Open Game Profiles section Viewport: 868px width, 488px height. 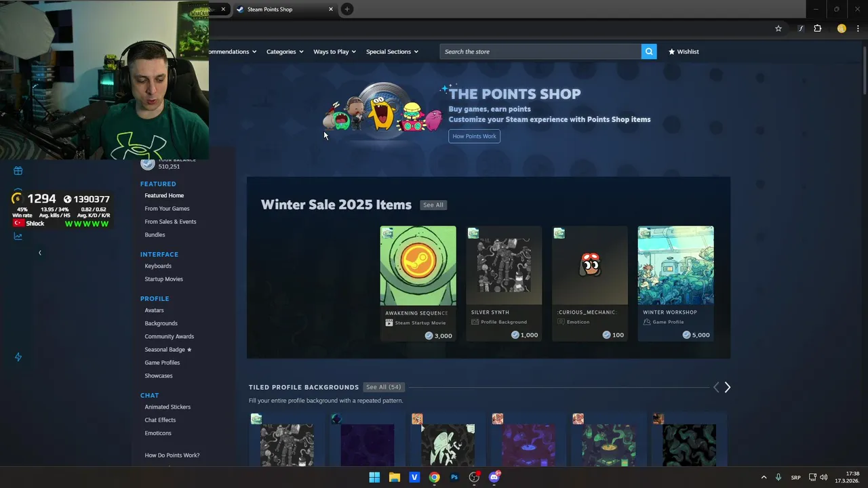(162, 363)
